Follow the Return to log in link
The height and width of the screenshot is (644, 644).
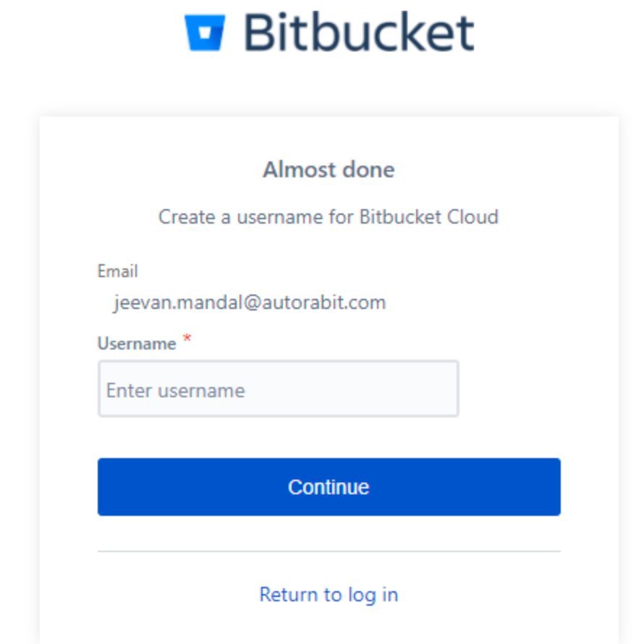329,595
